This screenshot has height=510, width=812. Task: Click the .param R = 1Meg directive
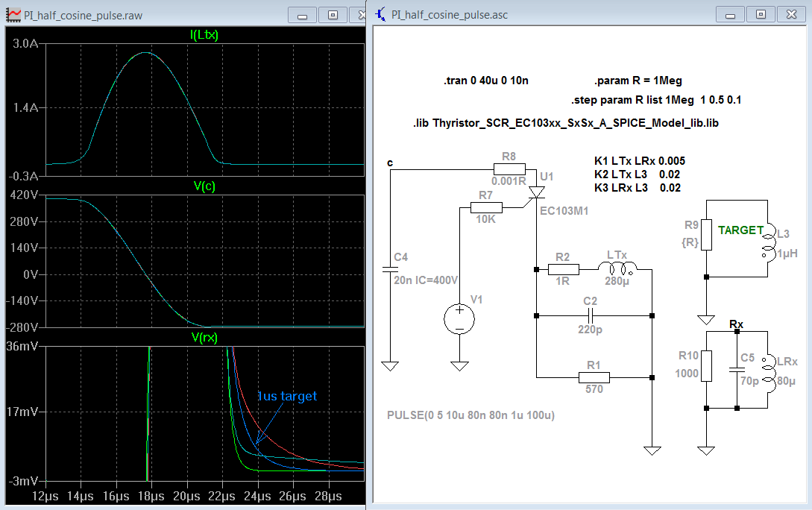[x=638, y=81]
